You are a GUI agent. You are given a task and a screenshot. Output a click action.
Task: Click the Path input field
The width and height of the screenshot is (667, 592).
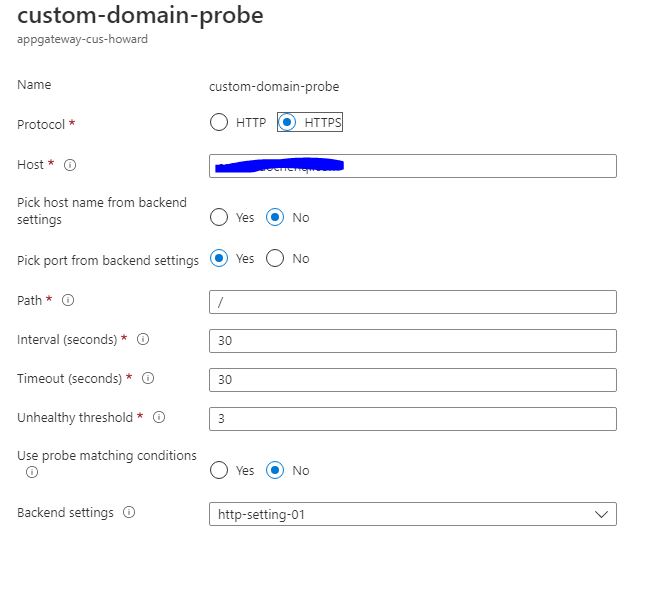coord(412,302)
